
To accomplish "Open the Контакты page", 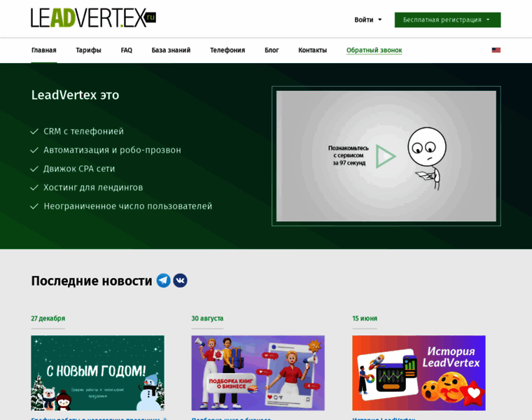I will pyautogui.click(x=312, y=50).
